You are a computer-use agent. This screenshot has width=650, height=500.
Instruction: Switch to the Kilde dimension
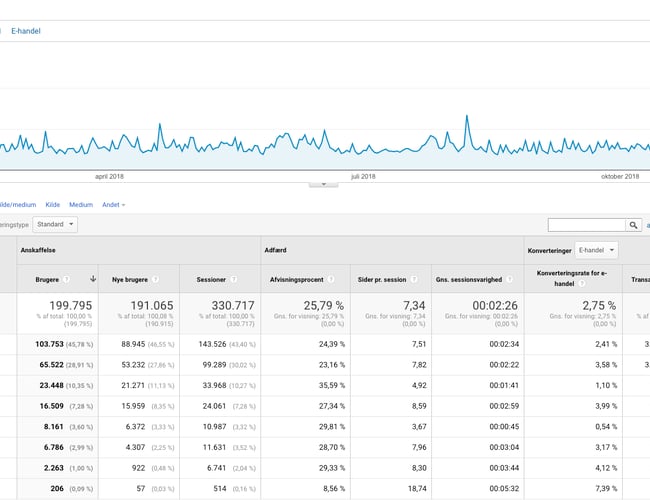pos(53,205)
